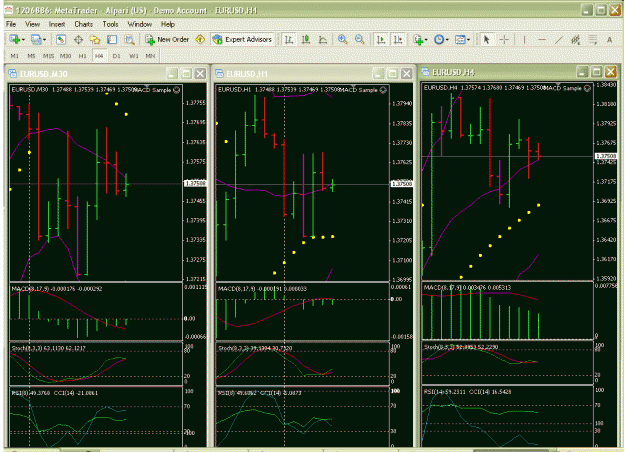Select the Equidistant Channel tool
This screenshot has height=452, width=625.
(x=576, y=39)
